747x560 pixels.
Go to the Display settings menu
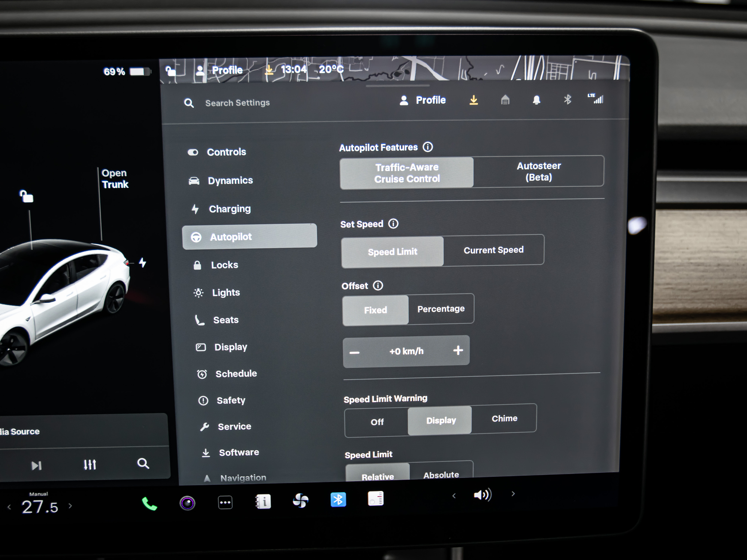231,347
